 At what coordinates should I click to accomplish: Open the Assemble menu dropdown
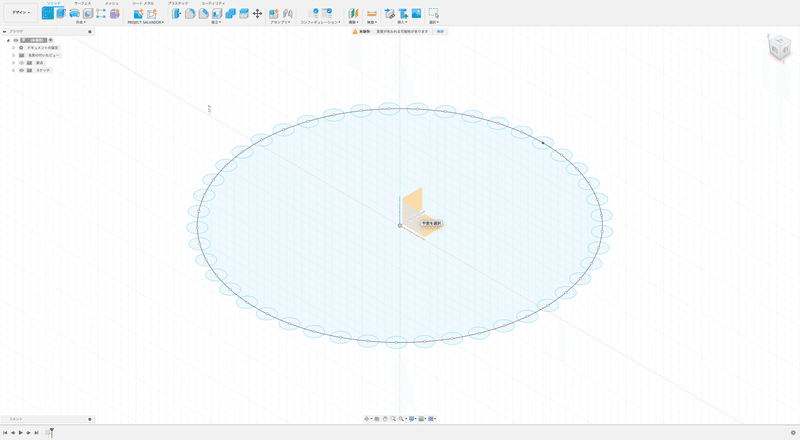[281, 22]
